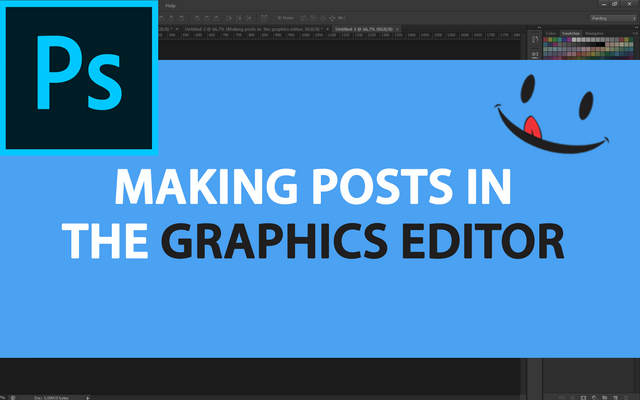Switch to the Untitled-3 document tab

[364, 29]
